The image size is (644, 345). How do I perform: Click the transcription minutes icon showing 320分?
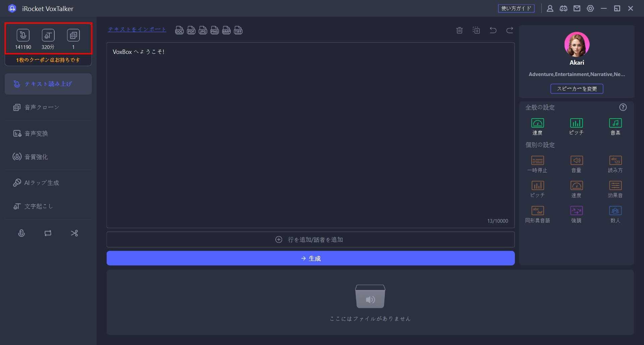click(x=48, y=35)
